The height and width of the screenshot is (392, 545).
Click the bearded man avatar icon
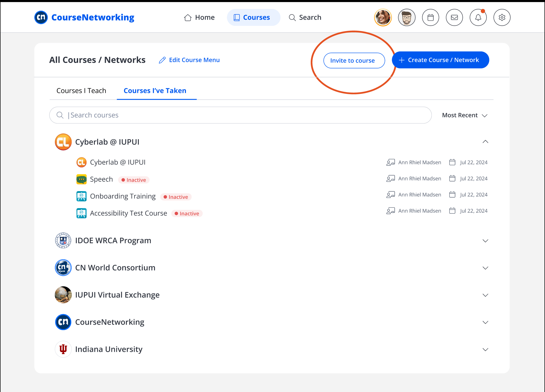(x=407, y=17)
